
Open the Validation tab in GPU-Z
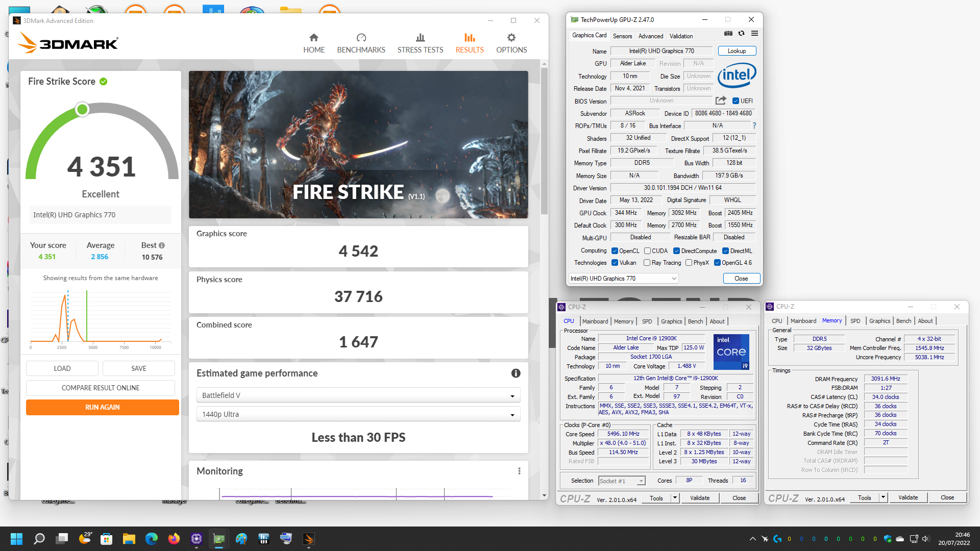[681, 36]
